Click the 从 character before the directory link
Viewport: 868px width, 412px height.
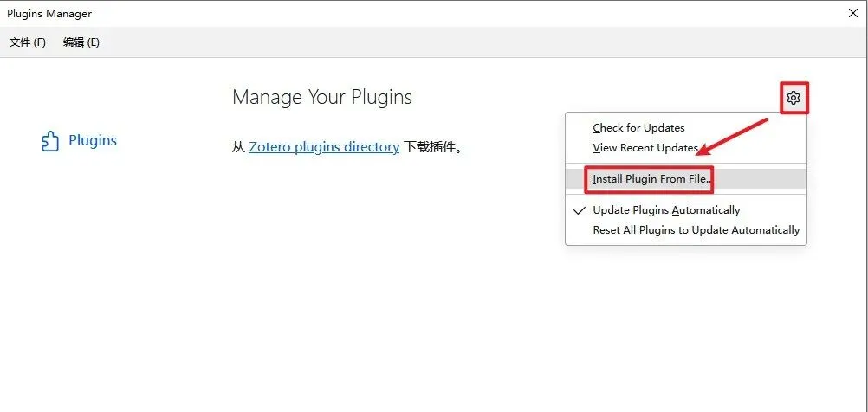coord(239,147)
